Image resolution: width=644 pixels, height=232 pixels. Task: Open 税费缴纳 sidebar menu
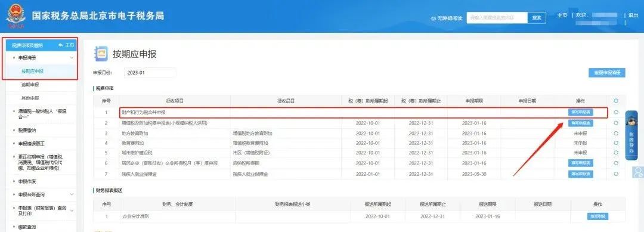27,130
